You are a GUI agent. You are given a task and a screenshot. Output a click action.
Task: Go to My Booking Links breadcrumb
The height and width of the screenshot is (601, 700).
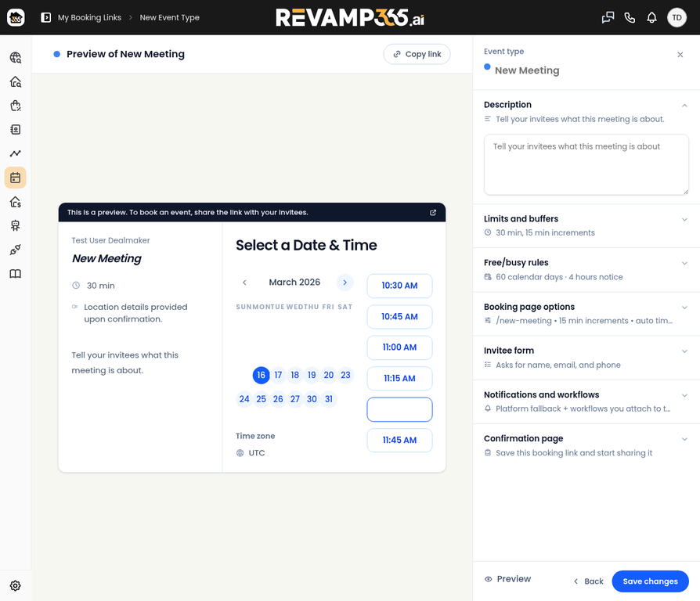click(x=89, y=17)
